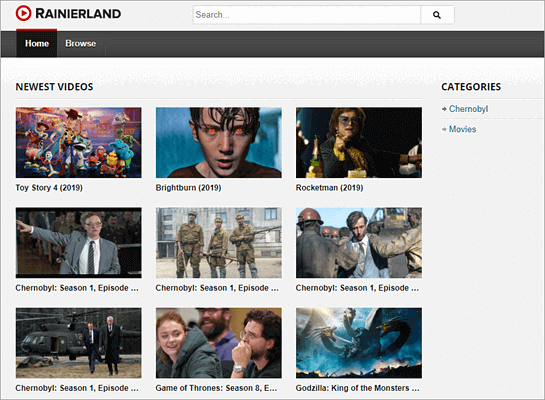The width and height of the screenshot is (545, 400).
Task: Click the arrow bullet beside Chernobyl category
Action: click(x=444, y=109)
